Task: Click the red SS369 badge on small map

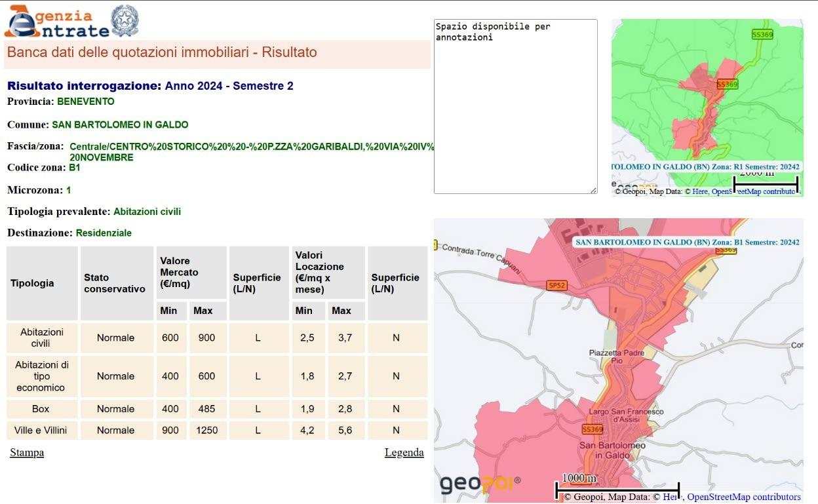Action: click(727, 84)
